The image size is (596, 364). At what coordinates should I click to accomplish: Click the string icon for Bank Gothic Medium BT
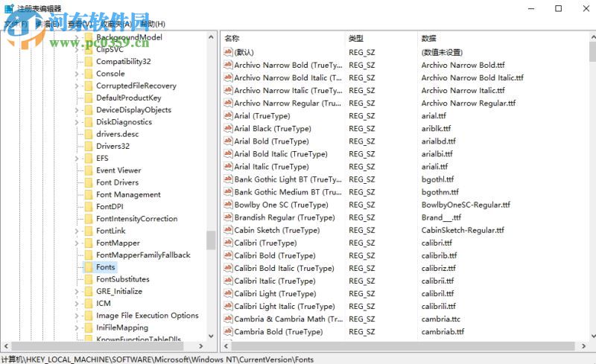coord(228,191)
